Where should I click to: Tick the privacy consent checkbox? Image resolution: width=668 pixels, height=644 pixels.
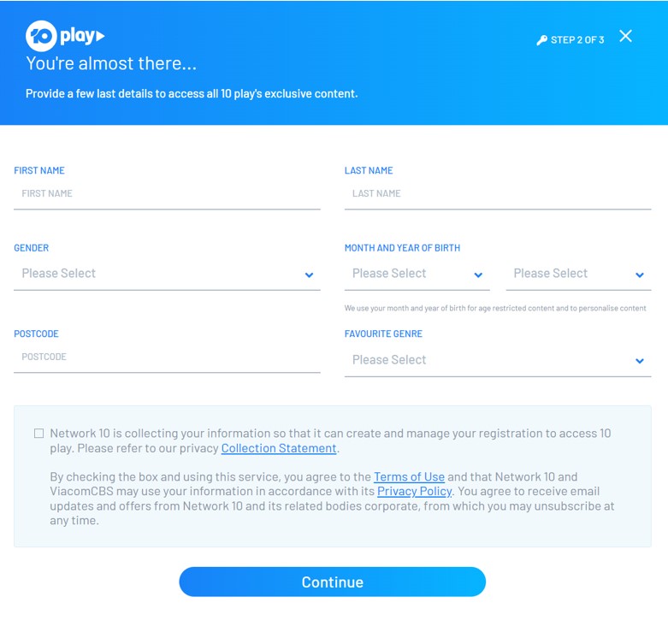pyautogui.click(x=38, y=434)
